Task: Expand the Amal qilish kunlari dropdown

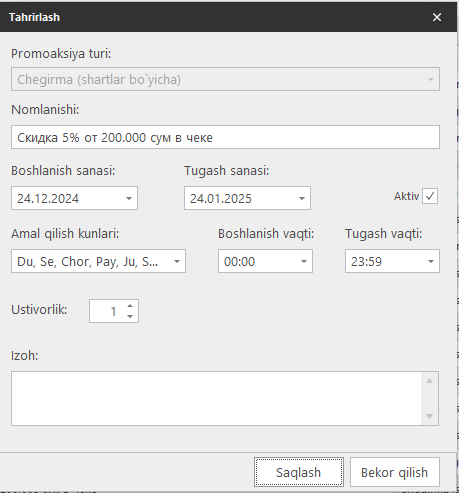Action: point(177,261)
